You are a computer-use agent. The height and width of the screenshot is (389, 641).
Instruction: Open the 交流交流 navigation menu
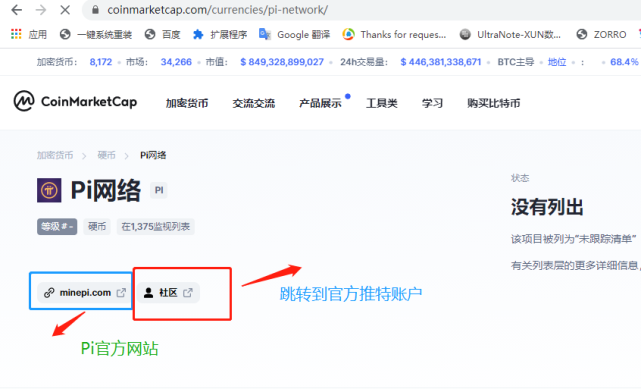click(253, 103)
